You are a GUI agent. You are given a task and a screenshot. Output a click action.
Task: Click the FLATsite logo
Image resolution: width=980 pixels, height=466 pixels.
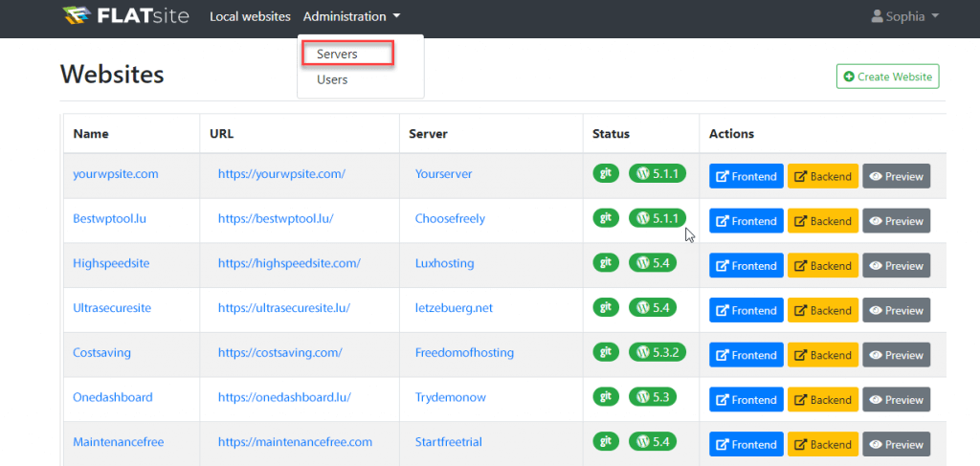tap(126, 16)
